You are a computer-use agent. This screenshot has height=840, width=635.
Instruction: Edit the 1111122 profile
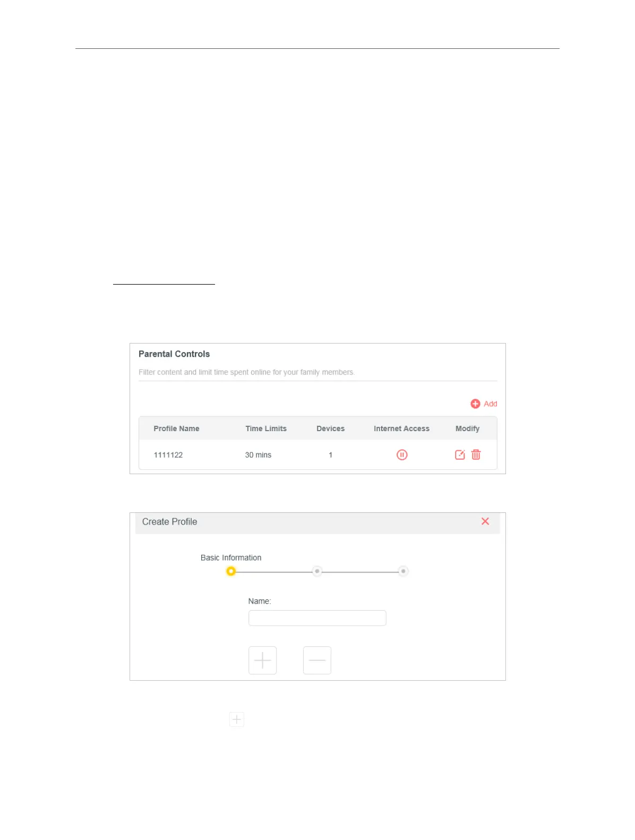(x=460, y=455)
